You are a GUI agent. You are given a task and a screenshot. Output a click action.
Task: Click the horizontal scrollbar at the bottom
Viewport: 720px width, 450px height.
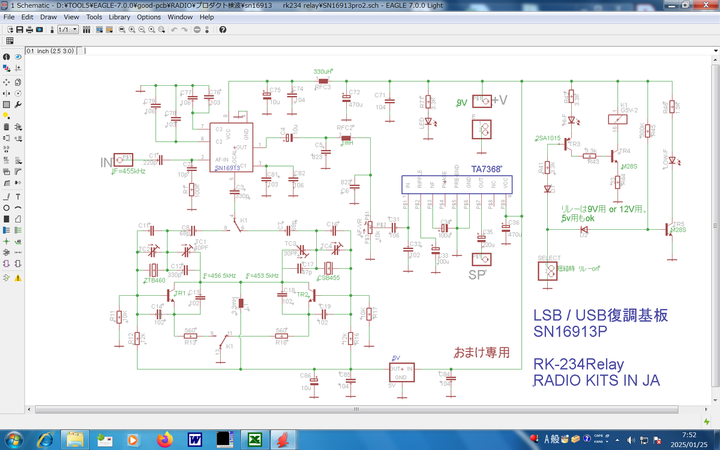point(355,409)
